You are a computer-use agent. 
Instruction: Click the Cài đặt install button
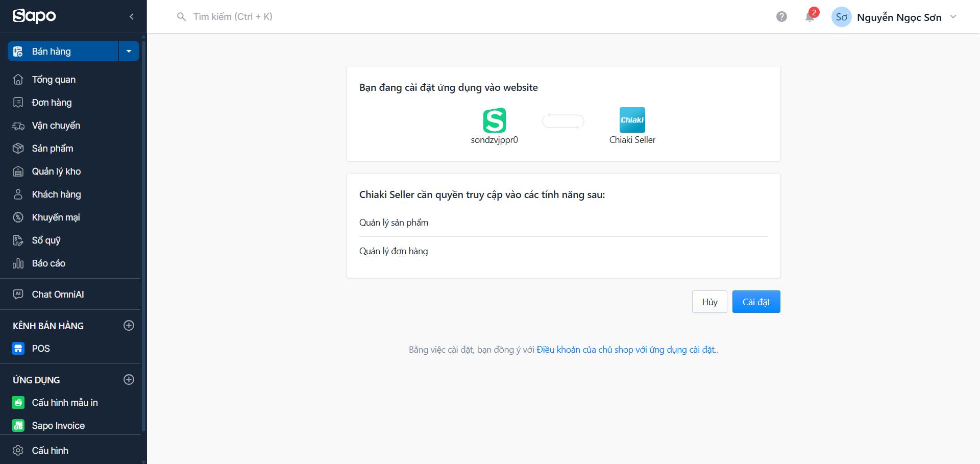click(x=756, y=302)
